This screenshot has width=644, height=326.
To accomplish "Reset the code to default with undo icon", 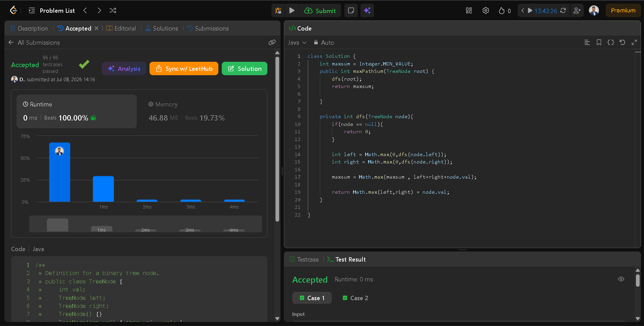I will click(623, 42).
